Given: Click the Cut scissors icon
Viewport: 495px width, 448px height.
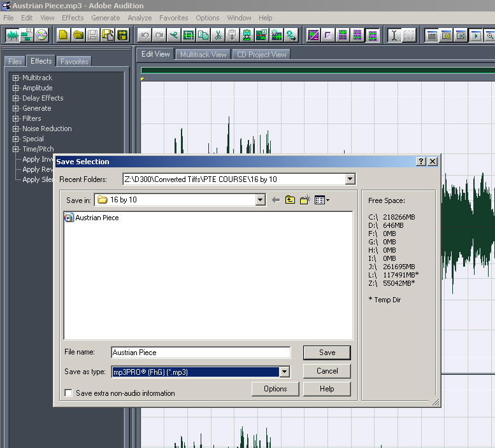Looking at the screenshot, I should coord(217,35).
